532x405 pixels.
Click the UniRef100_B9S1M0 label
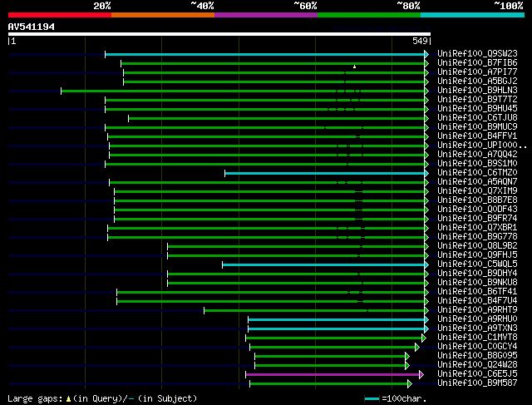click(477, 164)
